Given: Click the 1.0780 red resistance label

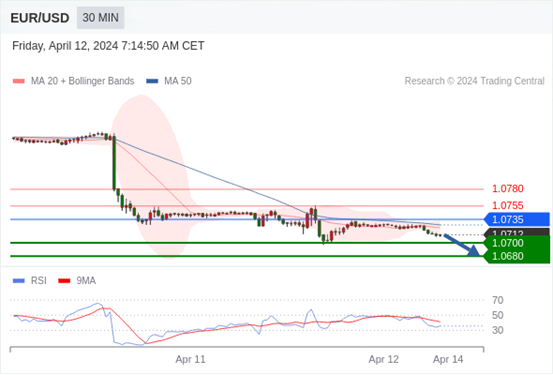Looking at the screenshot, I should 508,189.
